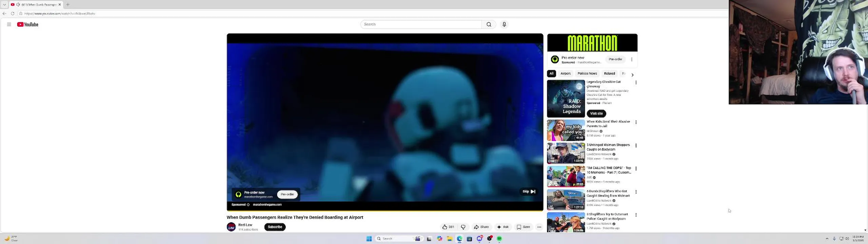Switch to Microsoft Edge on taskbar
868x244 pixels.
[x=459, y=239]
